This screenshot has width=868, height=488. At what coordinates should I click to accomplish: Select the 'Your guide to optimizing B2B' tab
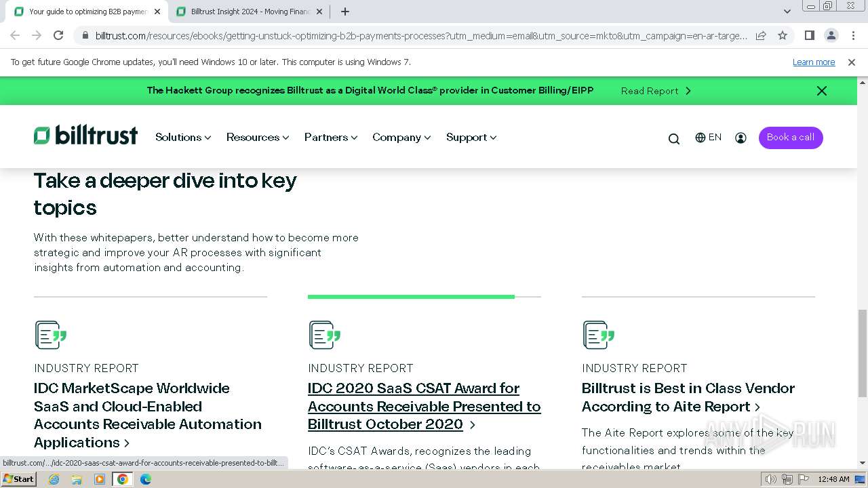coord(86,12)
